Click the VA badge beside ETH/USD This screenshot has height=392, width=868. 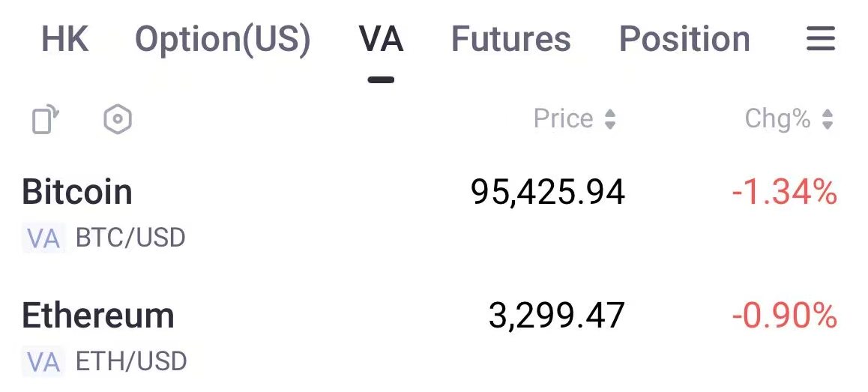point(43,362)
